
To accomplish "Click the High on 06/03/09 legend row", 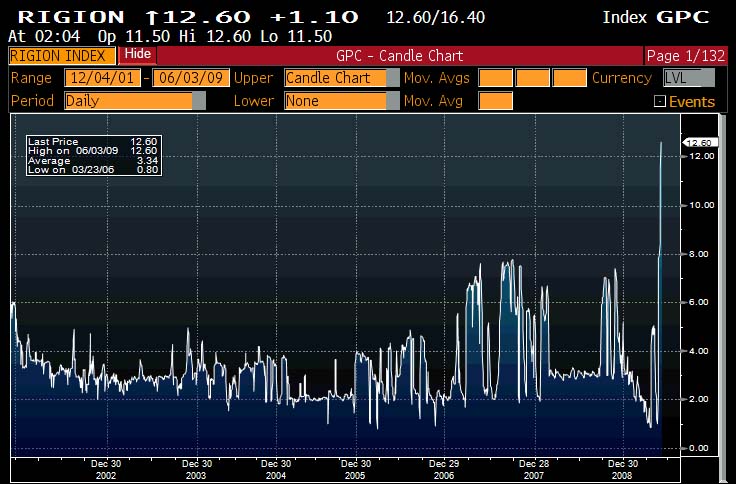I will pos(93,151).
